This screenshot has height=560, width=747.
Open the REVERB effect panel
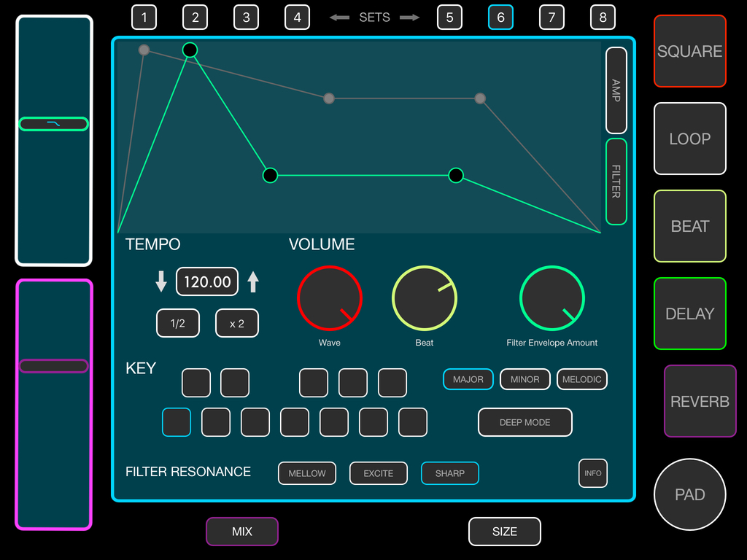point(700,402)
